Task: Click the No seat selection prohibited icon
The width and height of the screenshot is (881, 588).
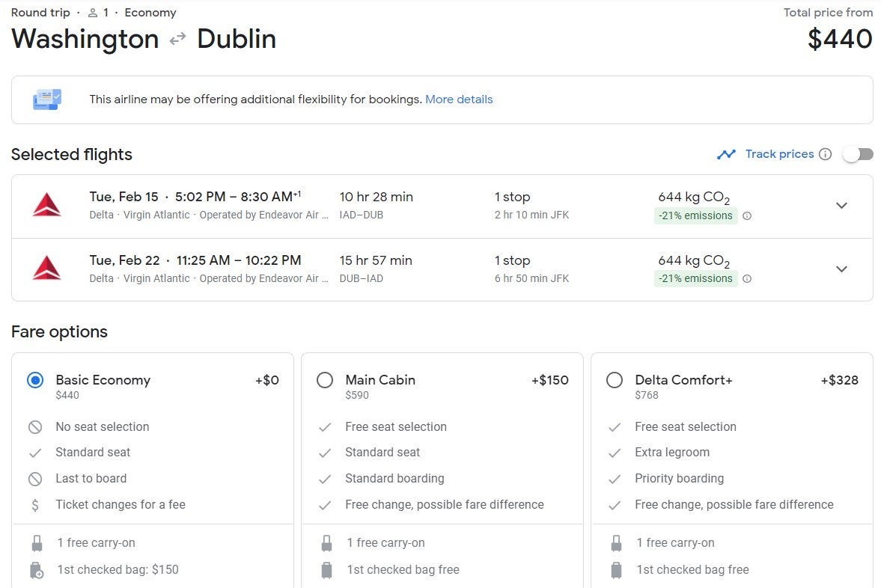Action: [x=35, y=427]
